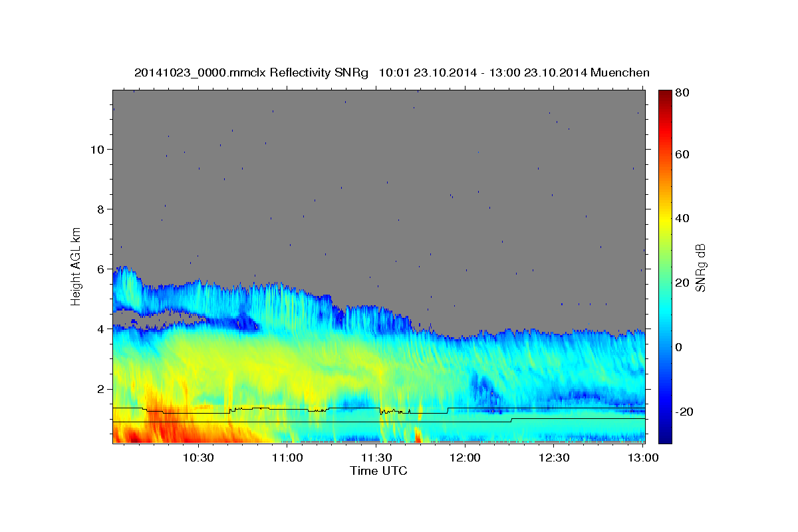Click the 'SNRg dB' colorbar label
Image resolution: width=798 pixels, height=532 pixels.
(700, 267)
